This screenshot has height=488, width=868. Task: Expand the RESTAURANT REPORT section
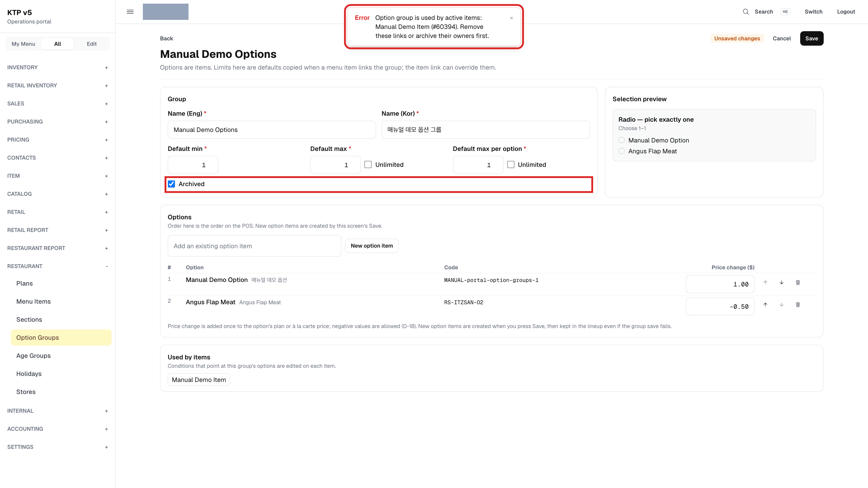[58, 248]
